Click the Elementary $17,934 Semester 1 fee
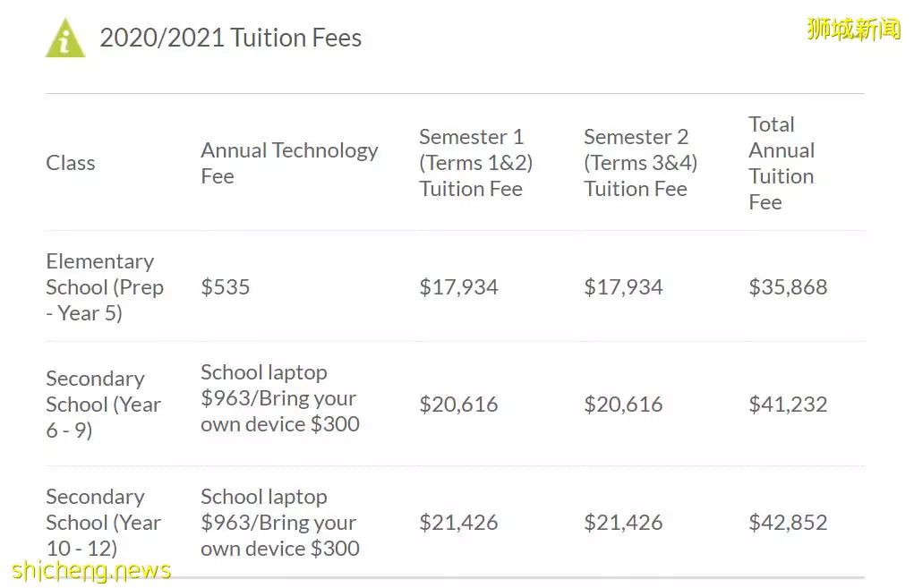The width and height of the screenshot is (914, 588). point(458,286)
